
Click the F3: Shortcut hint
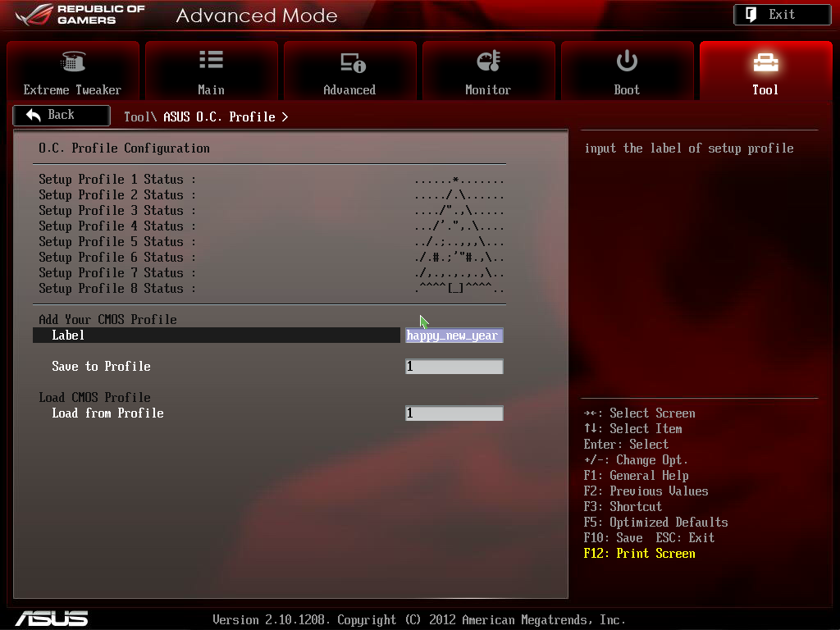click(x=623, y=507)
